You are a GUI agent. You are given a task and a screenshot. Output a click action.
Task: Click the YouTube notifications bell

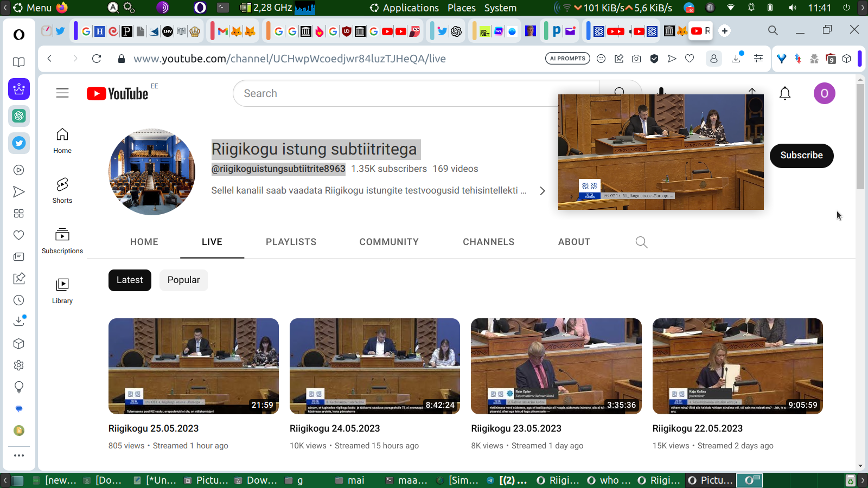(784, 94)
